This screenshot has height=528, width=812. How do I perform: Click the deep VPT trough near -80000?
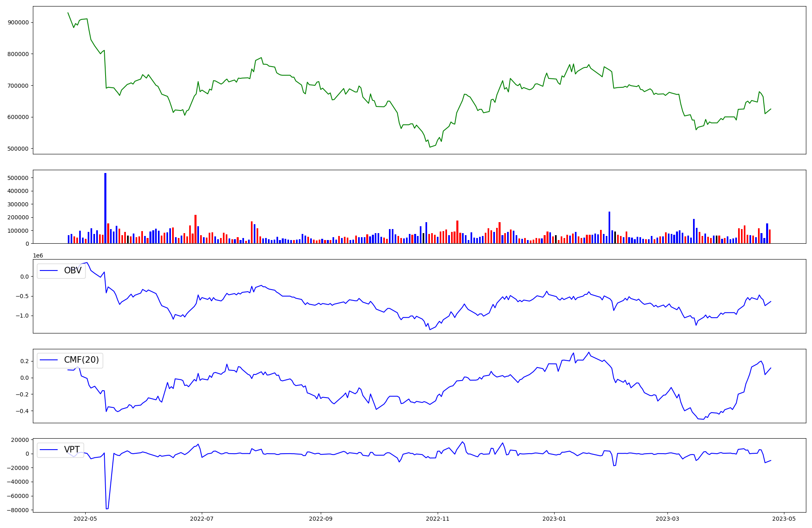point(107,508)
